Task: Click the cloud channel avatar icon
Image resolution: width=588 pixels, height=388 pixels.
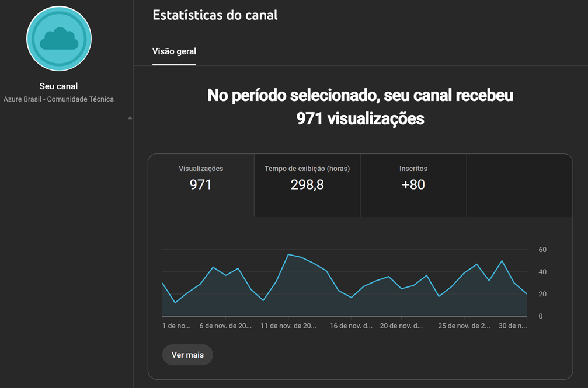Action: (x=58, y=39)
